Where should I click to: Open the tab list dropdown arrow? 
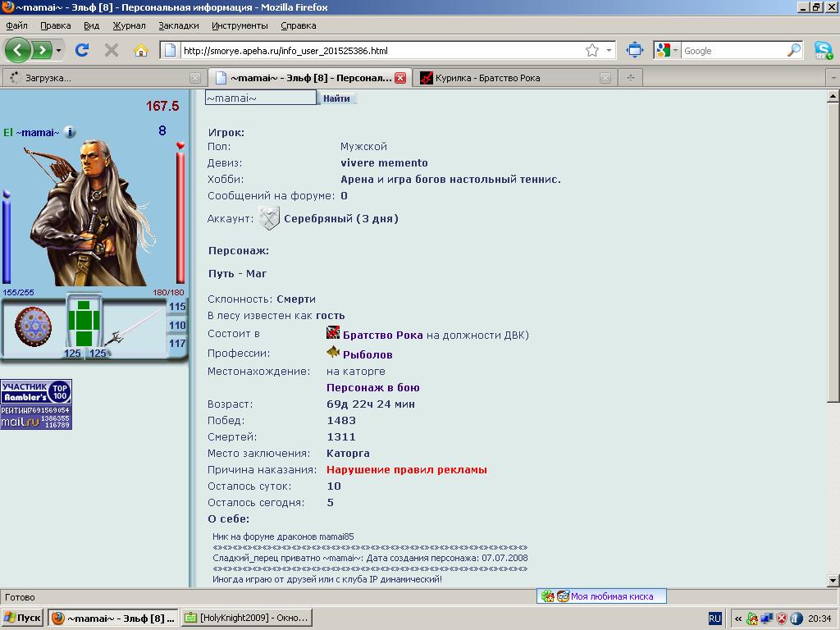click(x=833, y=78)
